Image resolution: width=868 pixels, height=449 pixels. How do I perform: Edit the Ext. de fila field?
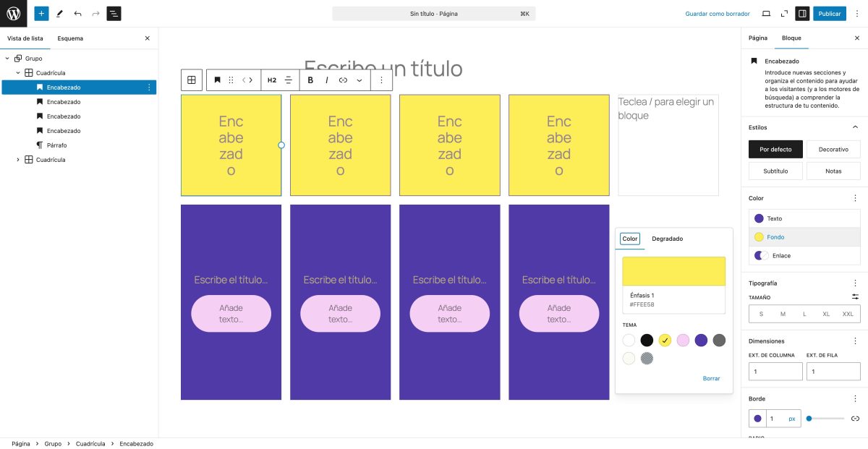click(833, 371)
